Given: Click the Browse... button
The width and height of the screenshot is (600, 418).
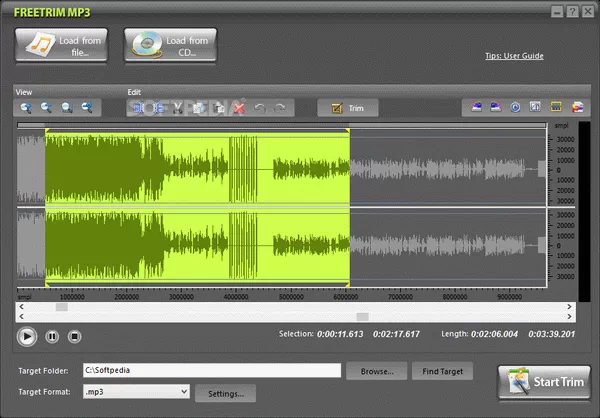Looking at the screenshot, I should (376, 371).
